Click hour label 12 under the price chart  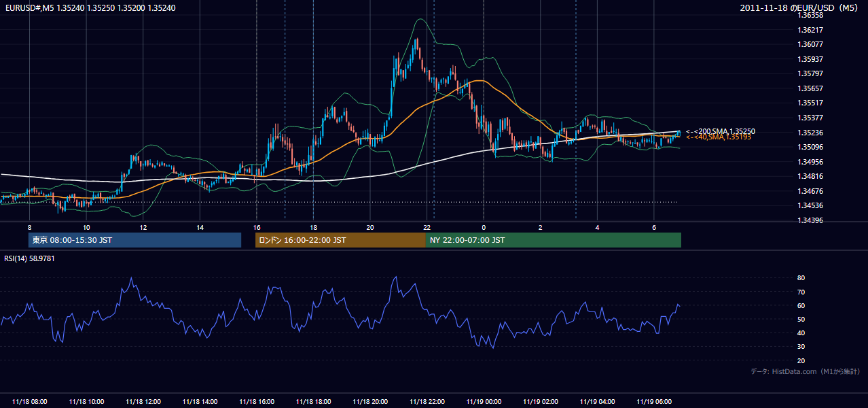click(143, 227)
